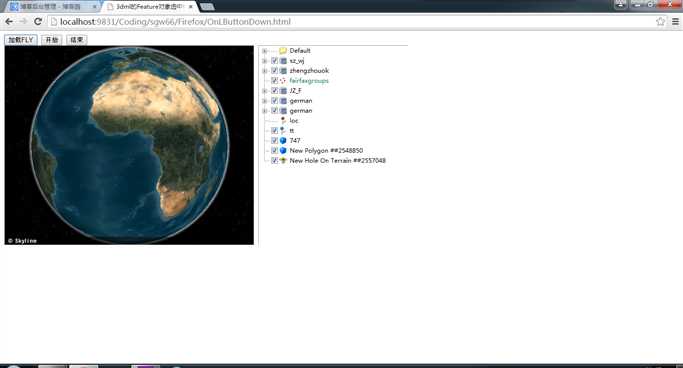Image resolution: width=683 pixels, height=368 pixels.
Task: Close the 3dml Feature browser tab
Action: [x=190, y=7]
